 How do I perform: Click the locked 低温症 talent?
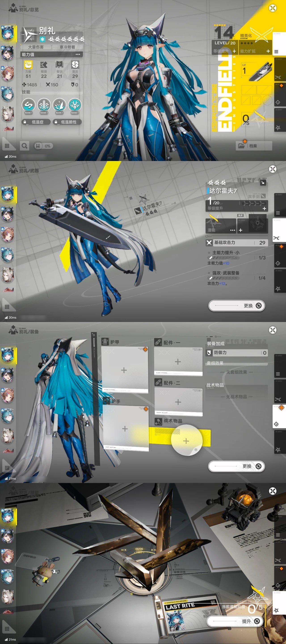(36, 122)
